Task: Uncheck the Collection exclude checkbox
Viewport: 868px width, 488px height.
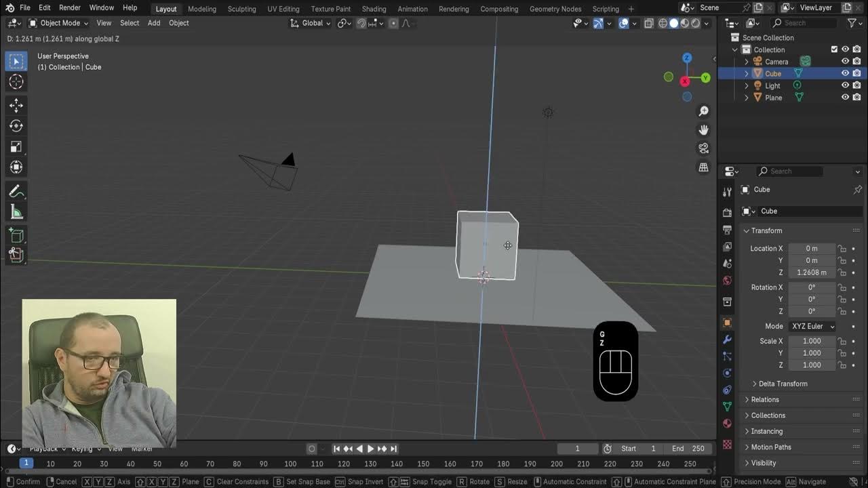Action: pos(834,49)
